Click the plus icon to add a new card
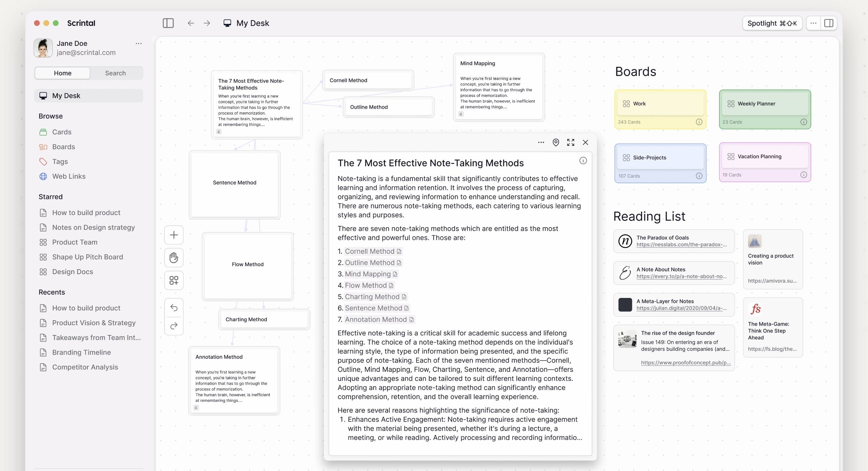The height and width of the screenshot is (471, 868). [174, 235]
